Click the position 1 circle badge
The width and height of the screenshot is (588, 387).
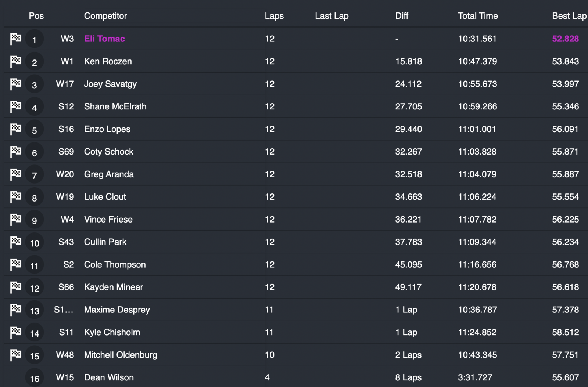tap(35, 39)
